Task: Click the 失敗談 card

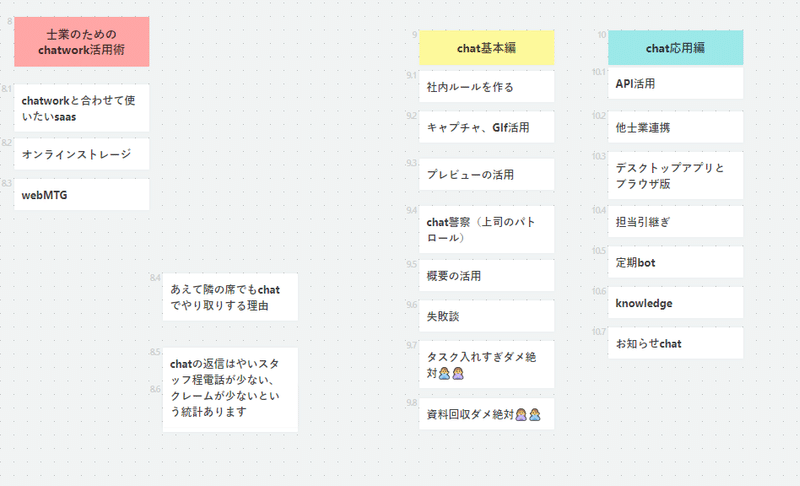Action: pos(487,316)
